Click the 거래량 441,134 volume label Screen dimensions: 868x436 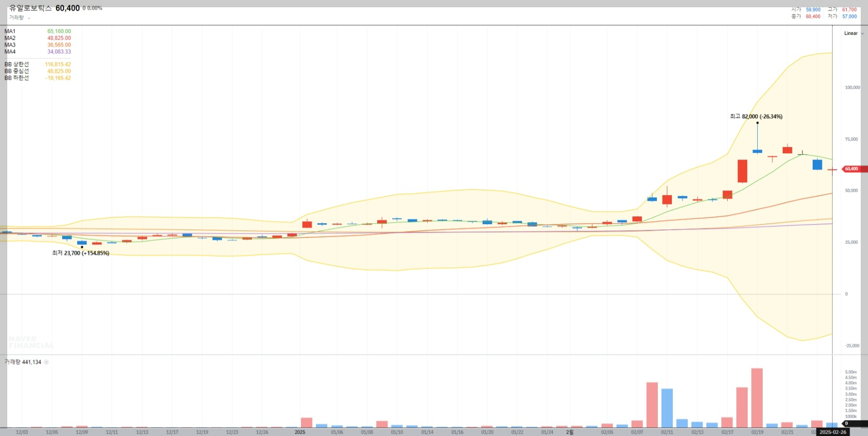[23, 362]
